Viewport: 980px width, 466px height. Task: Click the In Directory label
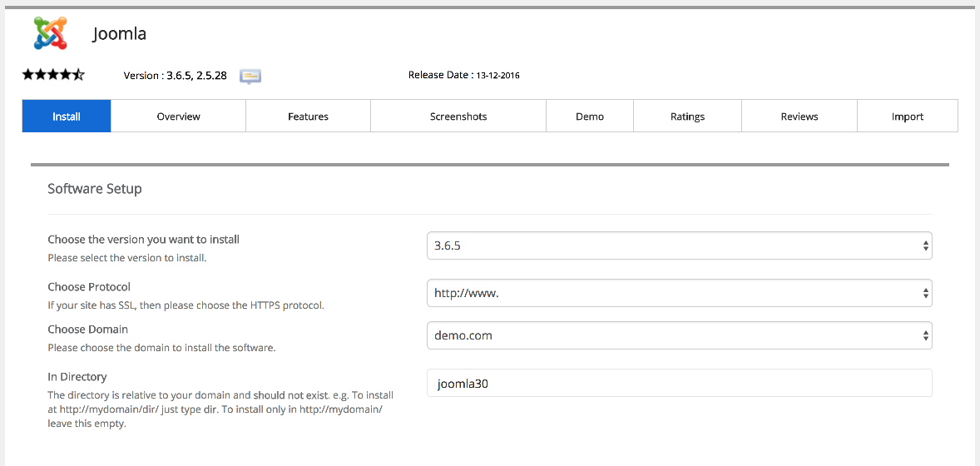77,377
